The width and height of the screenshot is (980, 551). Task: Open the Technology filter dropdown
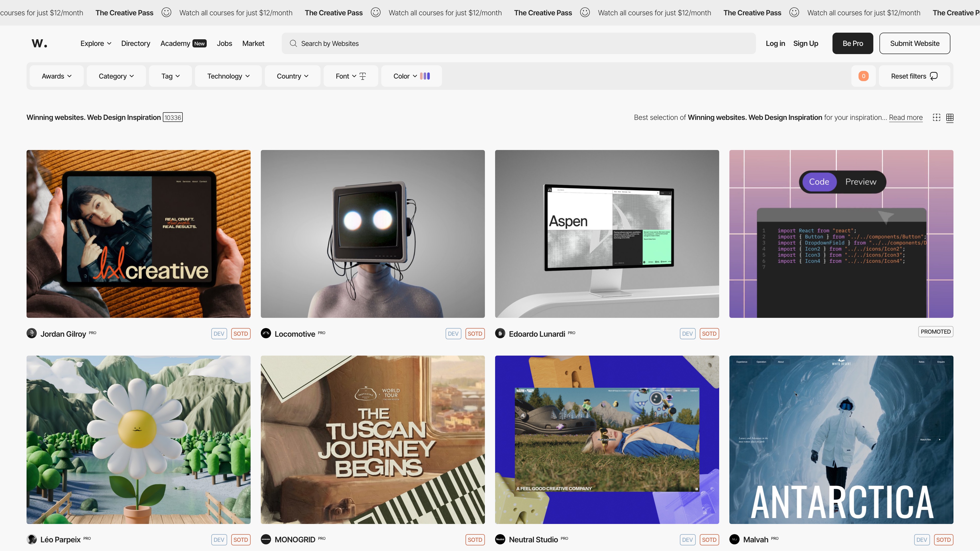(228, 76)
